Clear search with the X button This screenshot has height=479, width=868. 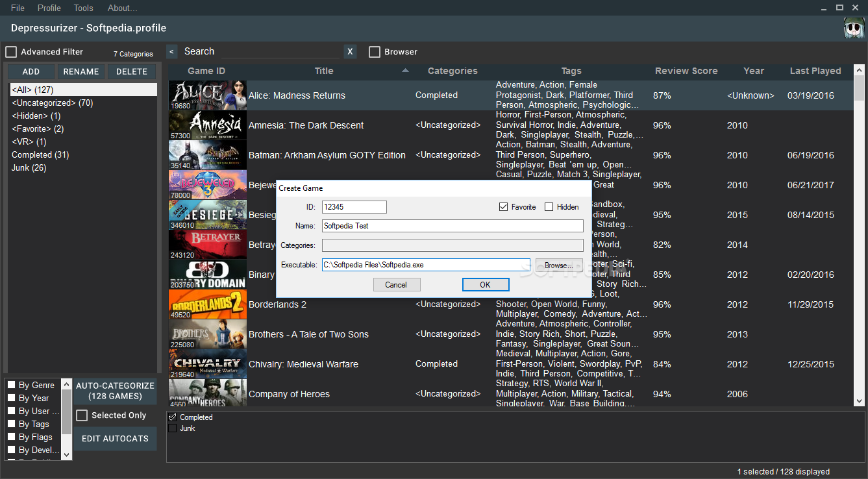click(x=350, y=51)
